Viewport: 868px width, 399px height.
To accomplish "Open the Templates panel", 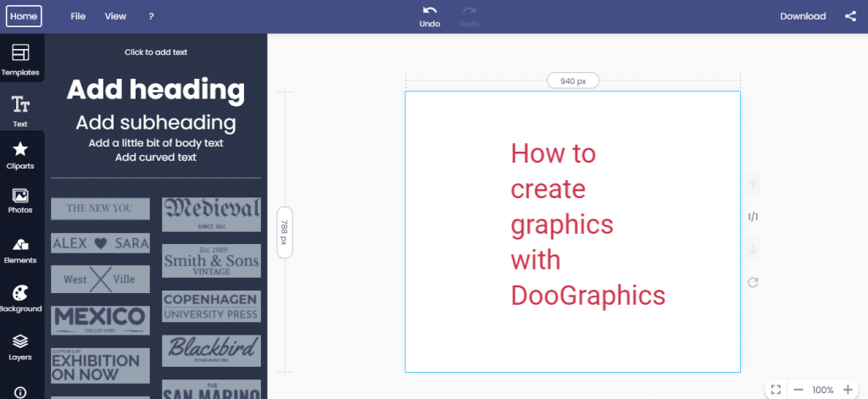I will (x=20, y=60).
